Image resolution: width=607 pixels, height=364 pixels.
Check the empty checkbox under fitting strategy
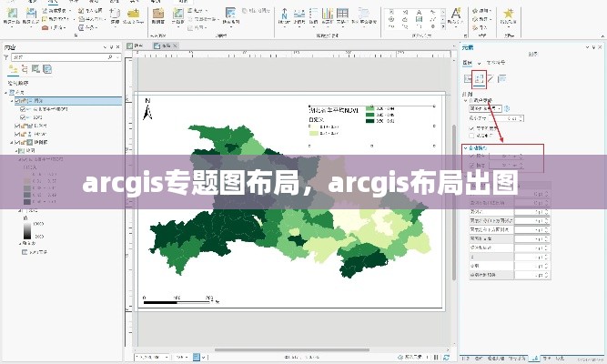pyautogui.click(x=471, y=136)
